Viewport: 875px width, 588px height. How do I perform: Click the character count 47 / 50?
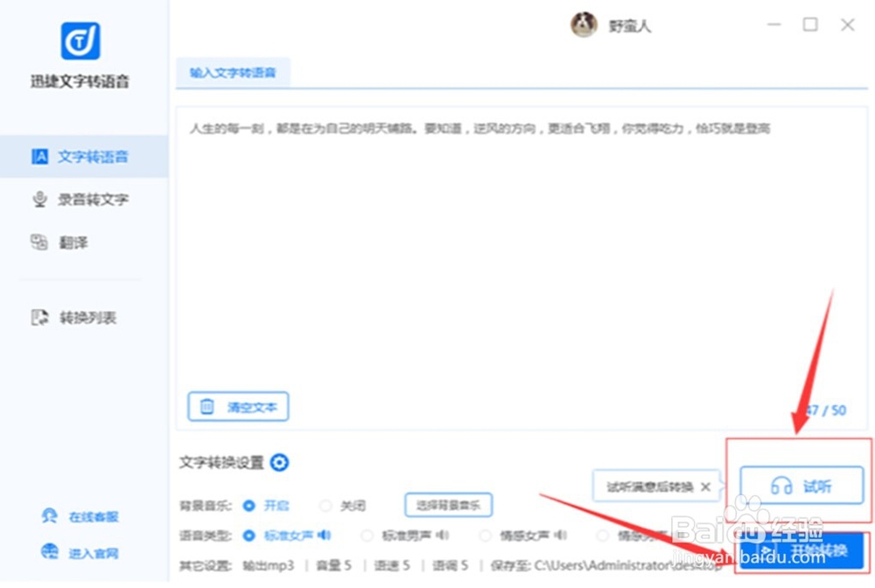click(x=827, y=410)
